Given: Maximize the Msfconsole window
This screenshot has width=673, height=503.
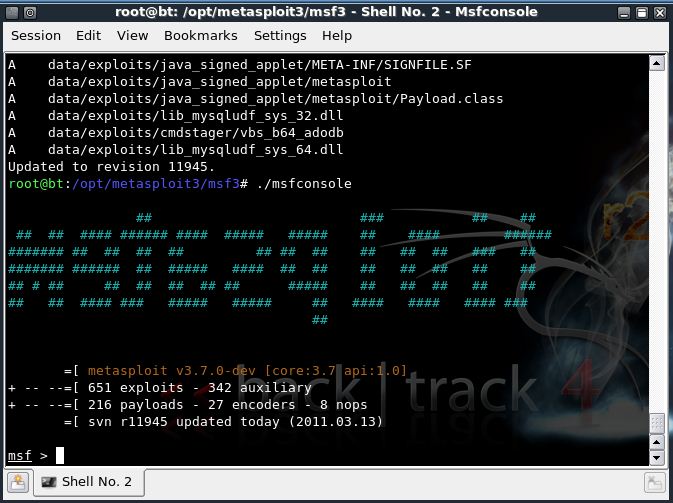Looking at the screenshot, I should click(642, 13).
